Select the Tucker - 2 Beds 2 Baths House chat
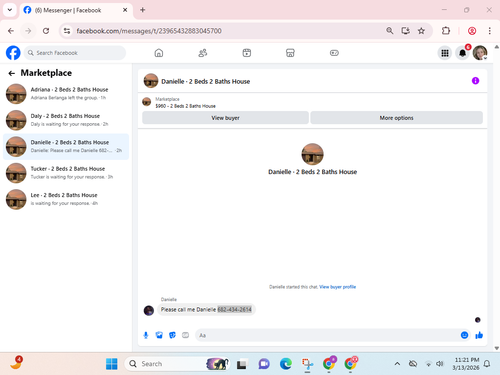This screenshot has height=375, width=500. (x=66, y=173)
